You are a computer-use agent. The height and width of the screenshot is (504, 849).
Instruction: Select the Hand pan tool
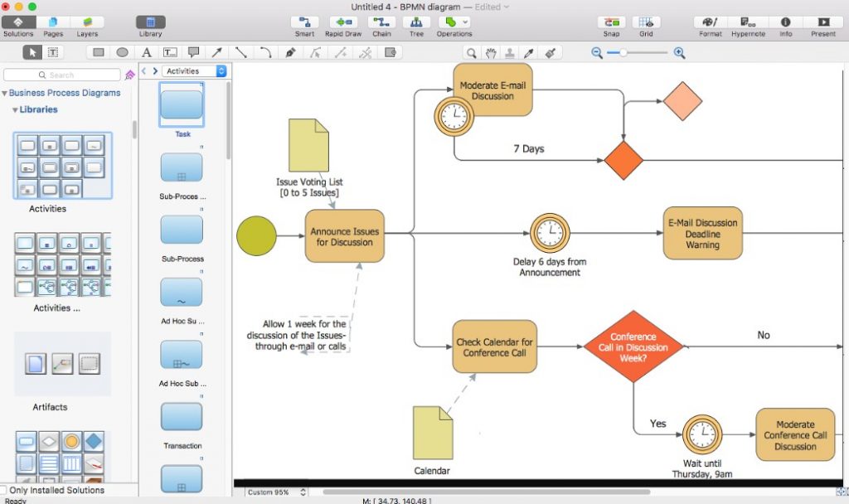click(x=491, y=53)
